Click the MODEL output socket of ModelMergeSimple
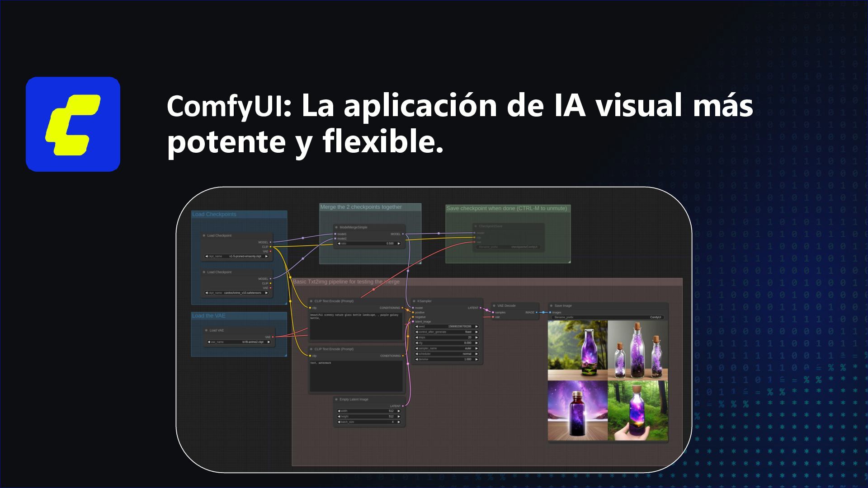This screenshot has height=488, width=868. [x=403, y=234]
